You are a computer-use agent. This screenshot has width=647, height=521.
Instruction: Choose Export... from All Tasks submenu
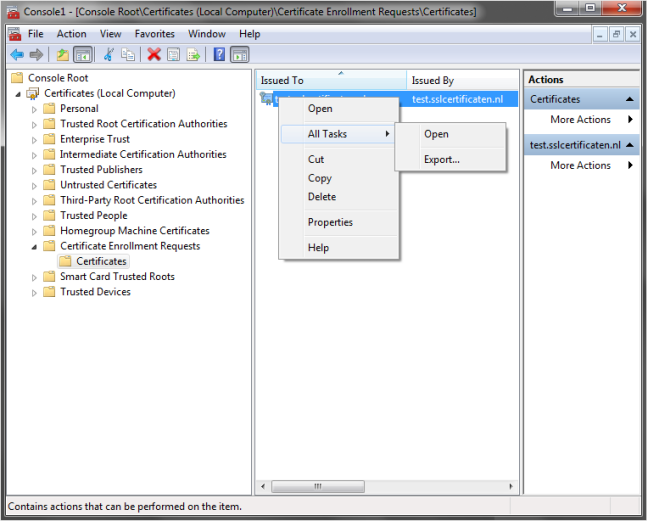coord(441,159)
